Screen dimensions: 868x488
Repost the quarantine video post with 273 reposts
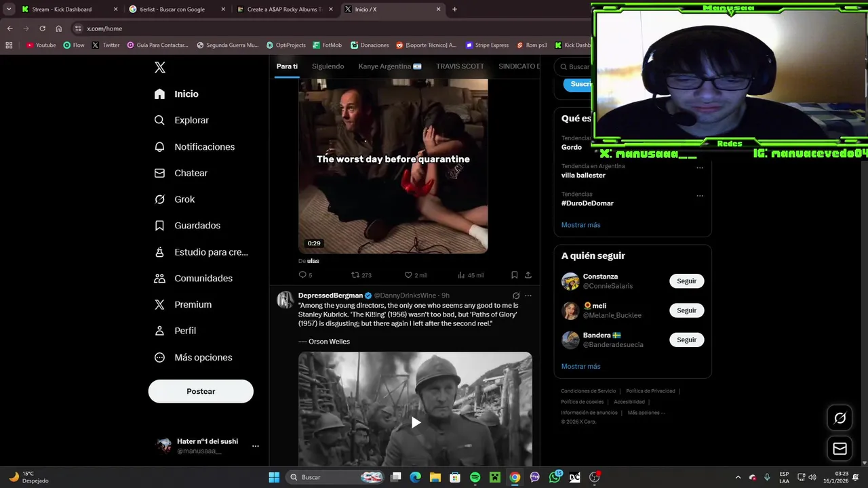coord(361,275)
